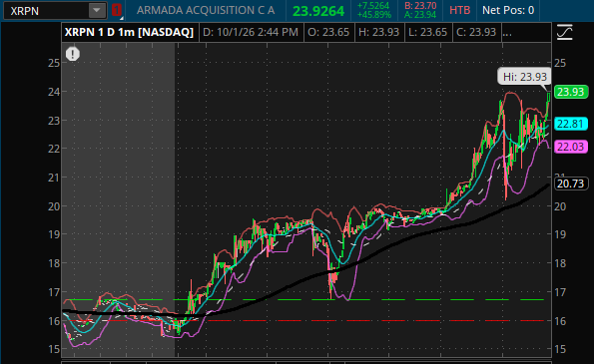The image size is (594, 364).
Task: Click the Net Pos: 0 label
Action: [508, 10]
